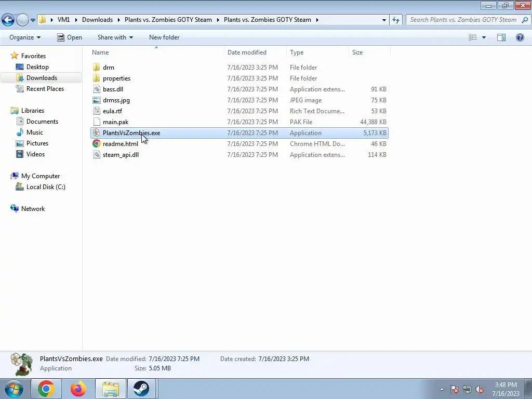
Task: Select the readme.html Chrome icon
Action: [96, 143]
